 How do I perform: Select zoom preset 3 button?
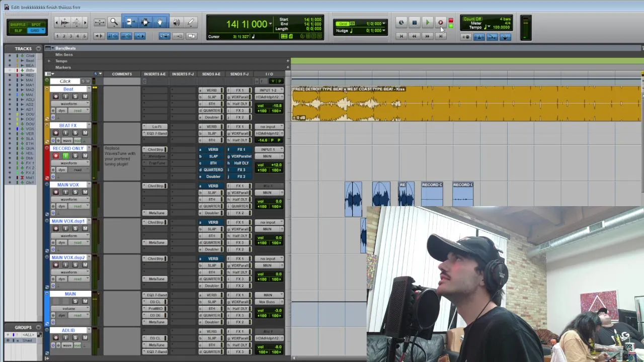tap(70, 36)
